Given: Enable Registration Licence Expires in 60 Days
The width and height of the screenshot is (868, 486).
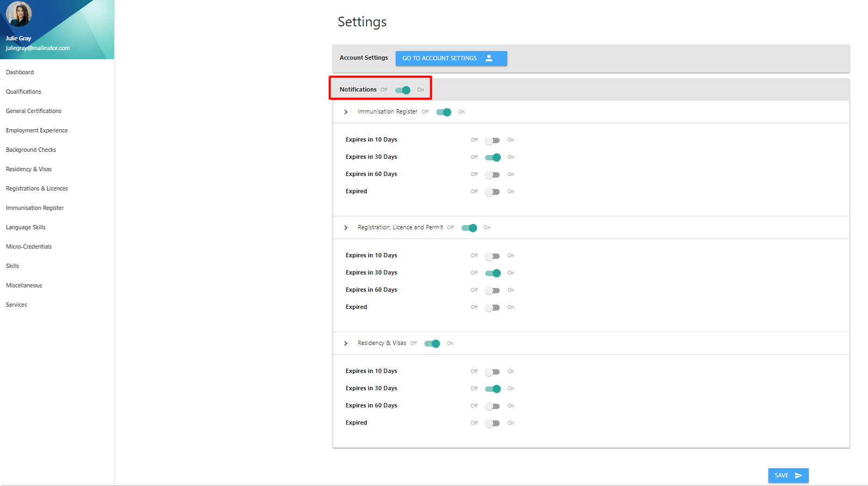Looking at the screenshot, I should 493,290.
